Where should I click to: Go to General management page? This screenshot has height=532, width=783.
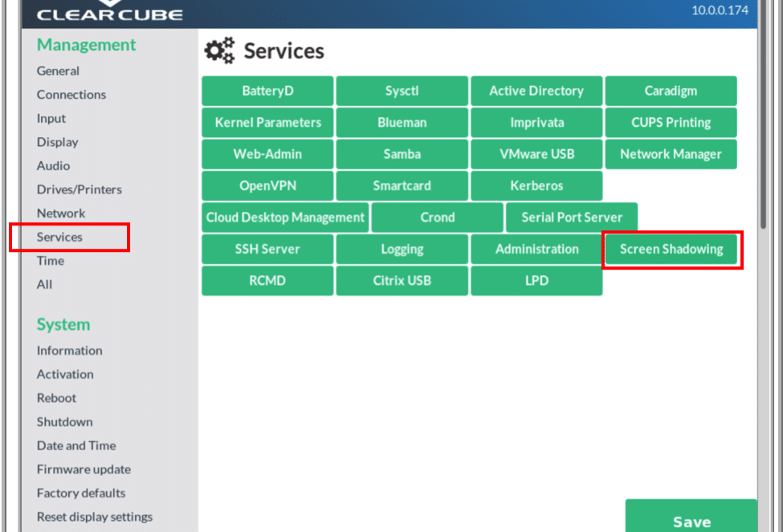point(58,71)
